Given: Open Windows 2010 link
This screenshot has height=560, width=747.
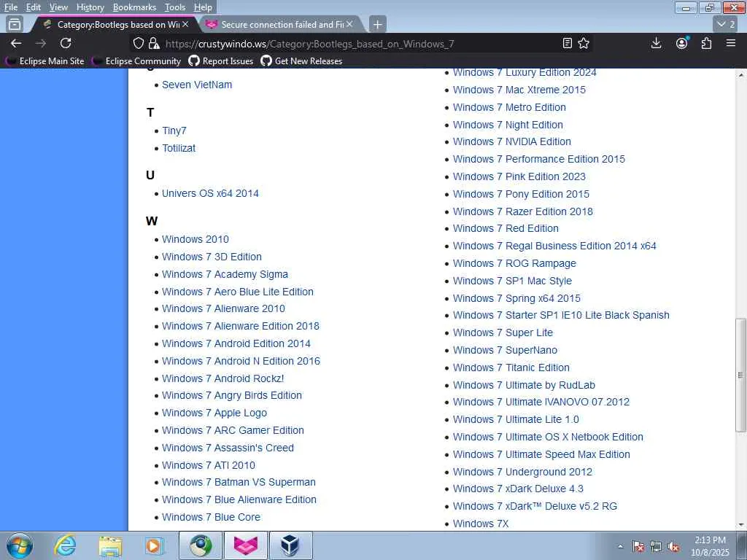Looking at the screenshot, I should pyautogui.click(x=196, y=239).
